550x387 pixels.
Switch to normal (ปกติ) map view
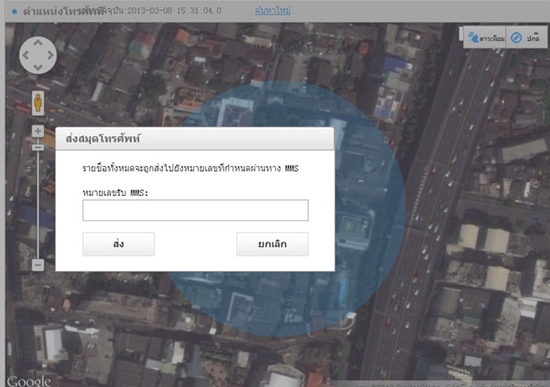tap(526, 38)
